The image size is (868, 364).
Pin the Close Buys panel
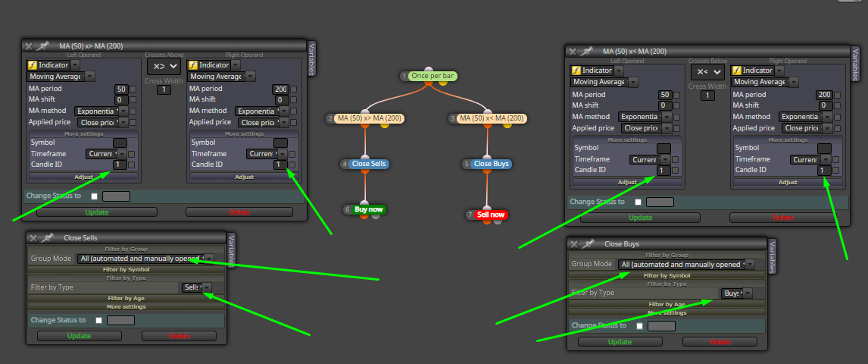click(x=588, y=243)
